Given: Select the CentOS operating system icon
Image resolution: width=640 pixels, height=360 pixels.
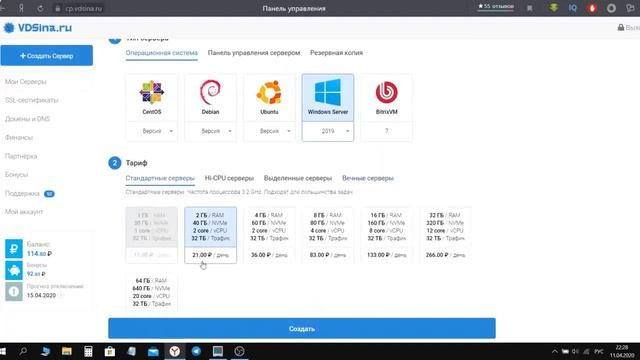Looking at the screenshot, I should [x=151, y=92].
